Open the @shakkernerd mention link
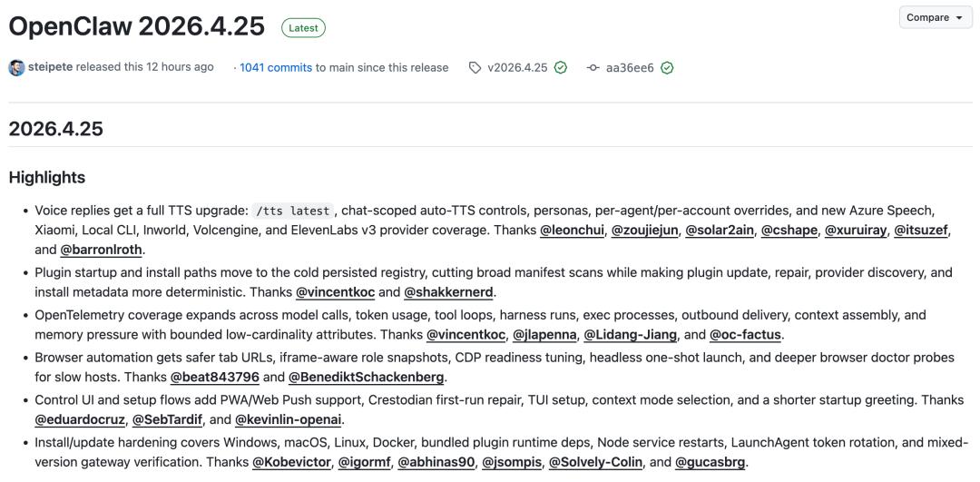980x482 pixels. pos(449,292)
